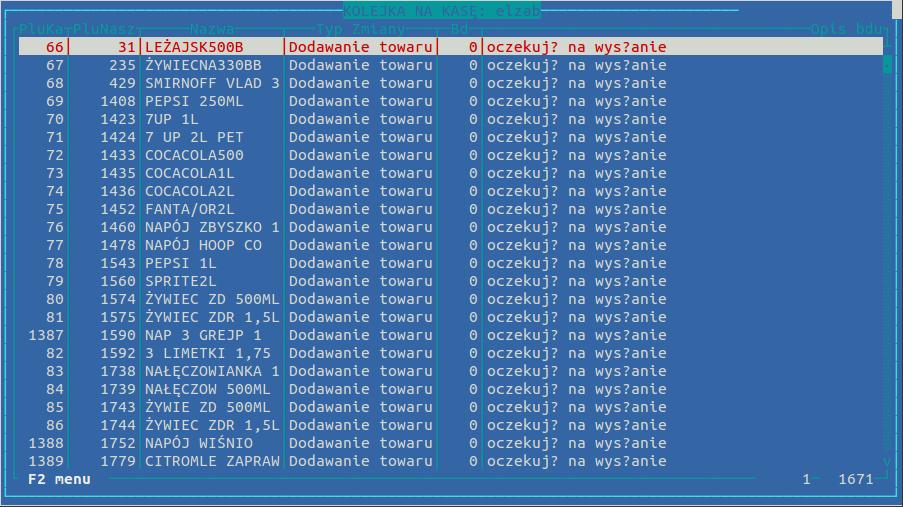Select the LEŻAJSK500B row
The width and height of the screenshot is (903, 507).
pos(450,47)
